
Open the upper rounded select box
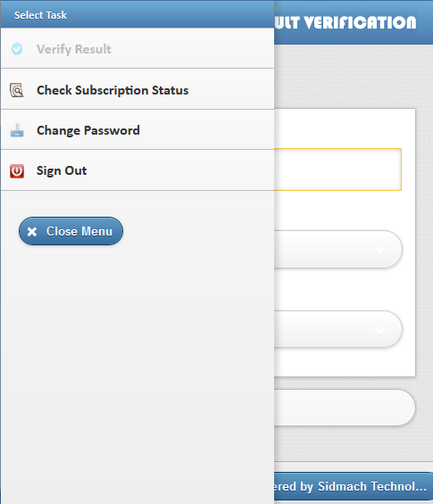click(x=337, y=249)
